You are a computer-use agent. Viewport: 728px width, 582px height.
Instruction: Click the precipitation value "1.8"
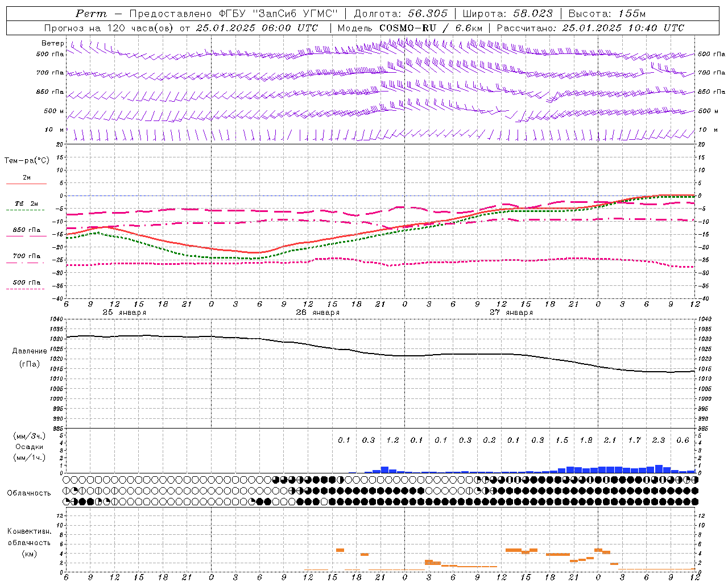pos(586,440)
